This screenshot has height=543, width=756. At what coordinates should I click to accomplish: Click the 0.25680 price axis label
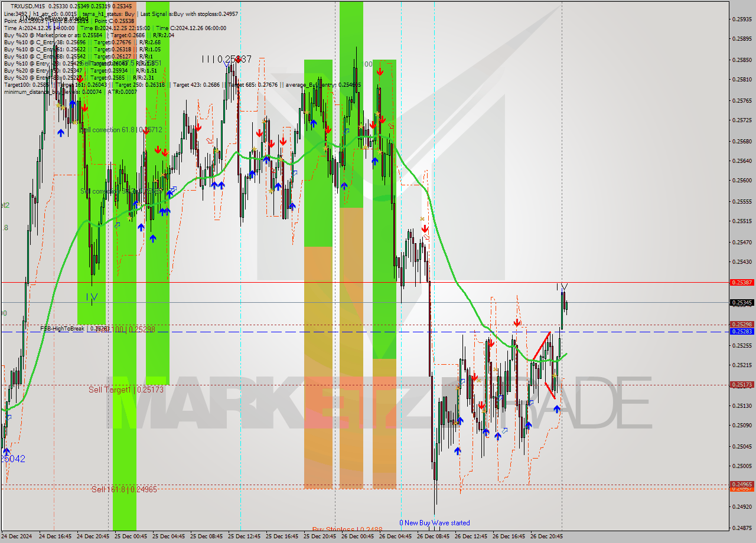coord(742,141)
